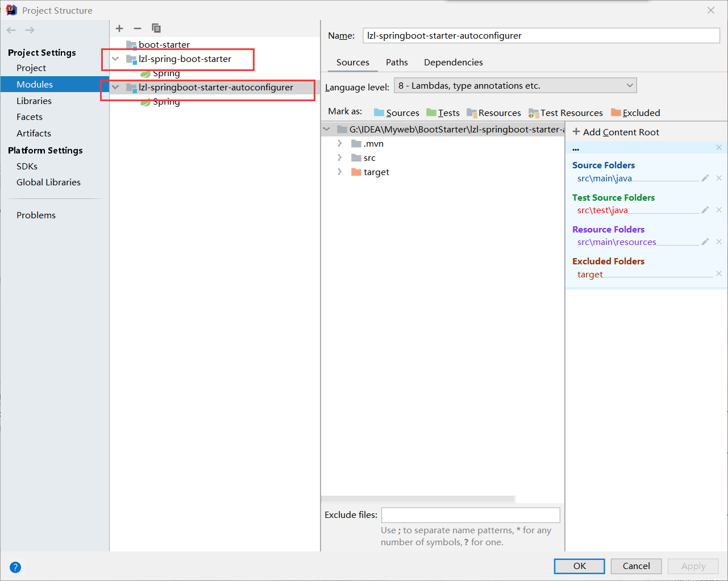Mark folder as Sources
728x581 pixels.
(397, 113)
